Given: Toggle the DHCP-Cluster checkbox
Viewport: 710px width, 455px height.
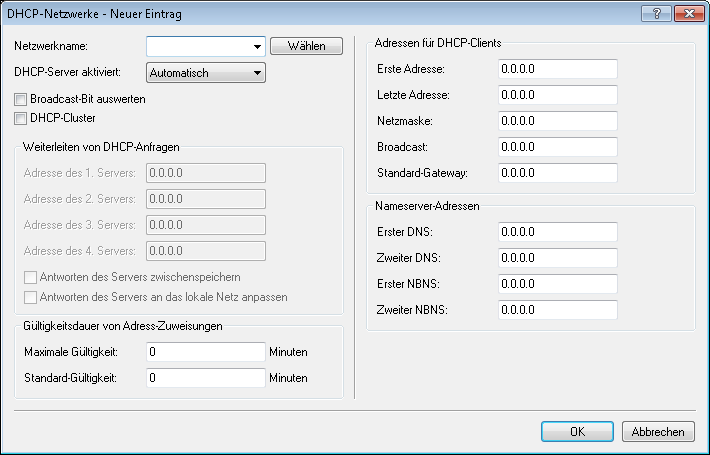Looking at the screenshot, I should pos(22,118).
